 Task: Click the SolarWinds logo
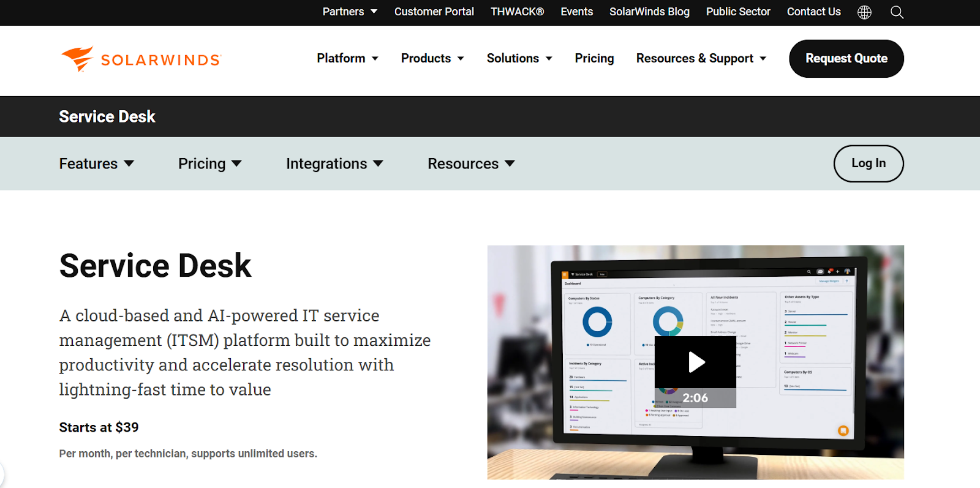click(141, 59)
